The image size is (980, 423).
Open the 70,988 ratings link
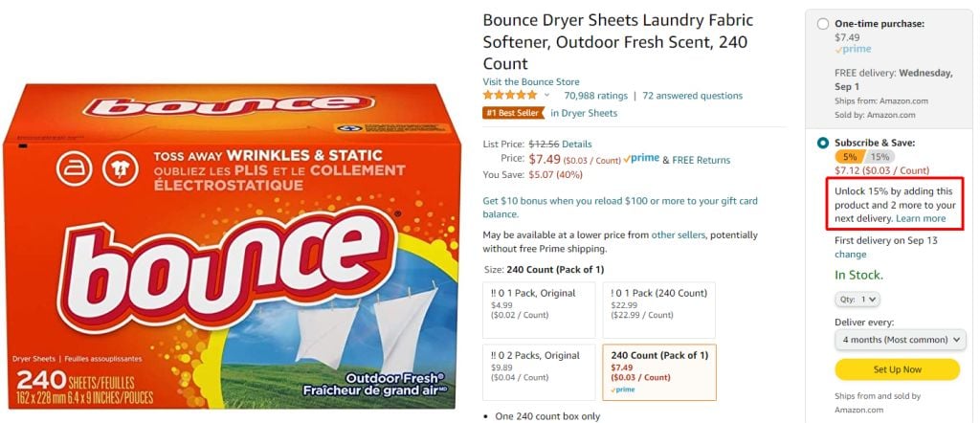point(595,96)
